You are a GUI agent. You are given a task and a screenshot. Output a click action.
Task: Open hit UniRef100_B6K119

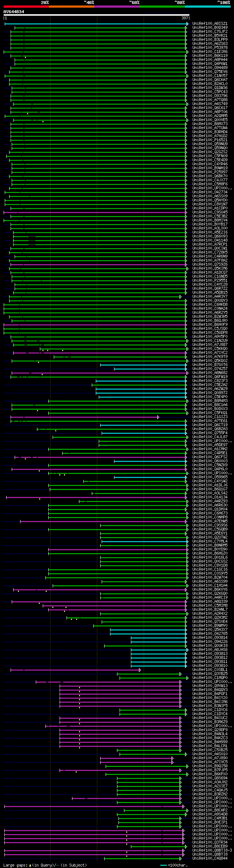click(210, 56)
